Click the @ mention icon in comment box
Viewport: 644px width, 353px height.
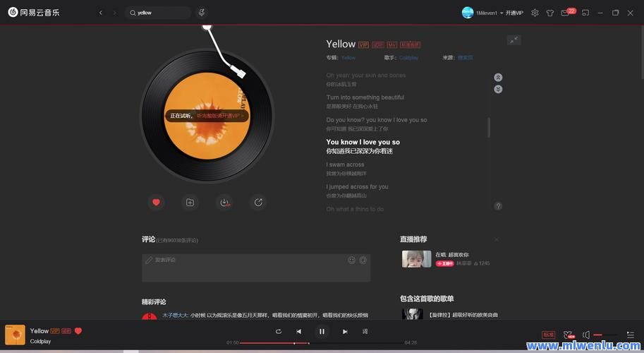coord(363,260)
